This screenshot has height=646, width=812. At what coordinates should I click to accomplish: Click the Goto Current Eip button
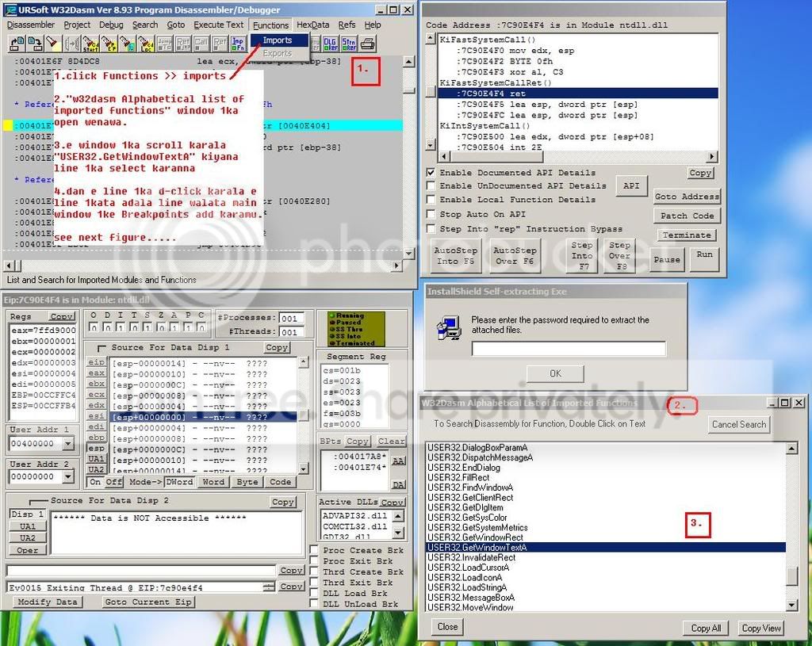148,602
